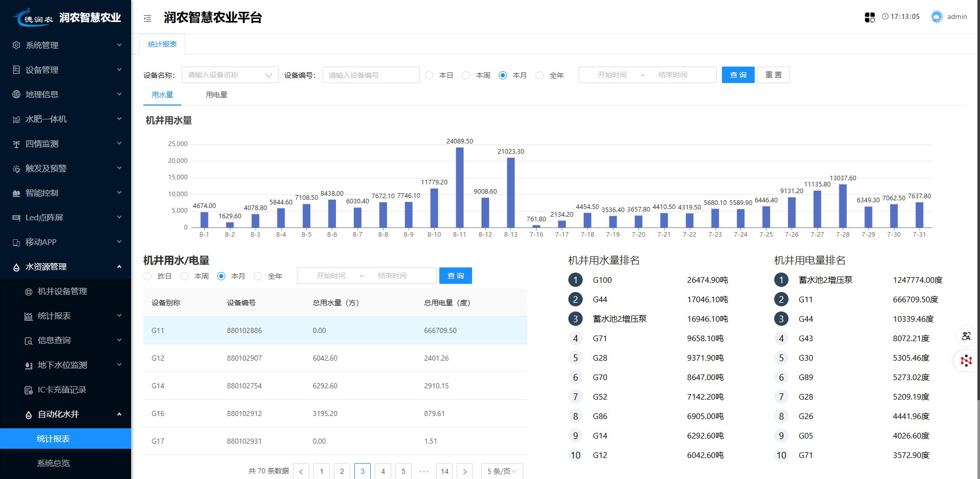980x479 pixels.
Task: Select 昨日 radio under 机井用水/电量
Action: (x=147, y=276)
